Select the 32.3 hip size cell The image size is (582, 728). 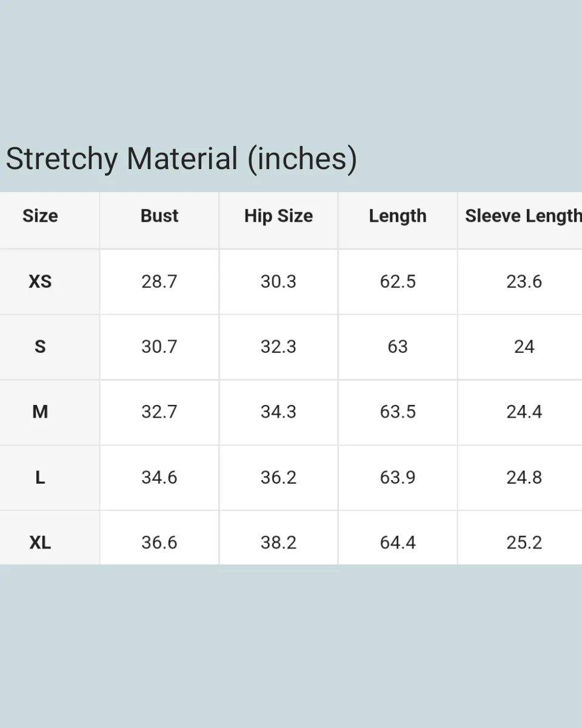278,347
